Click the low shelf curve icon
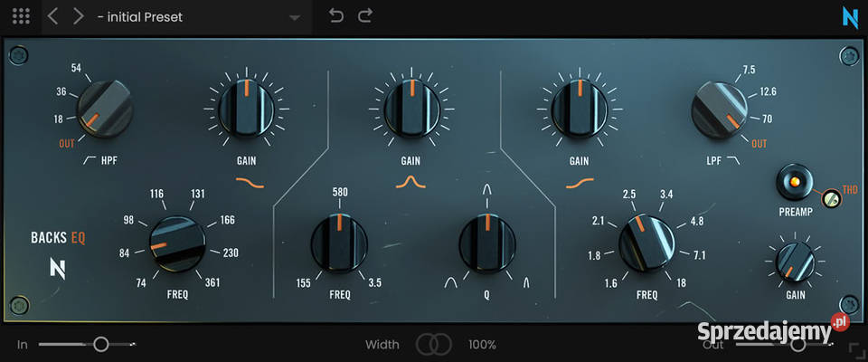This screenshot has height=362, width=868. 250,182
